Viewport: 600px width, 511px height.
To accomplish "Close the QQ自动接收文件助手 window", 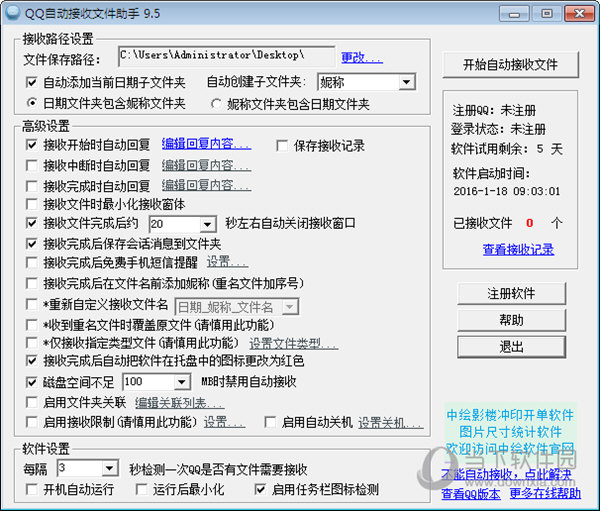I will (x=579, y=14).
